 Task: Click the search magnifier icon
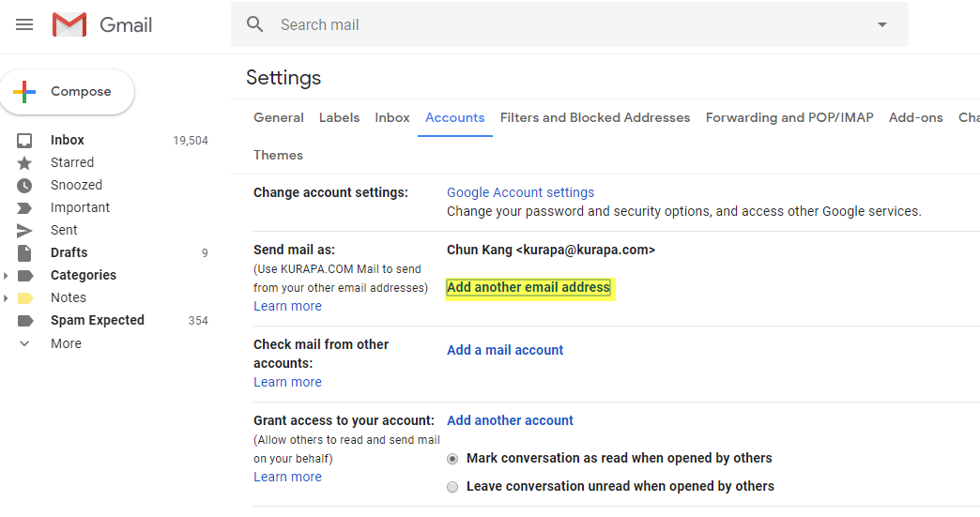255,24
